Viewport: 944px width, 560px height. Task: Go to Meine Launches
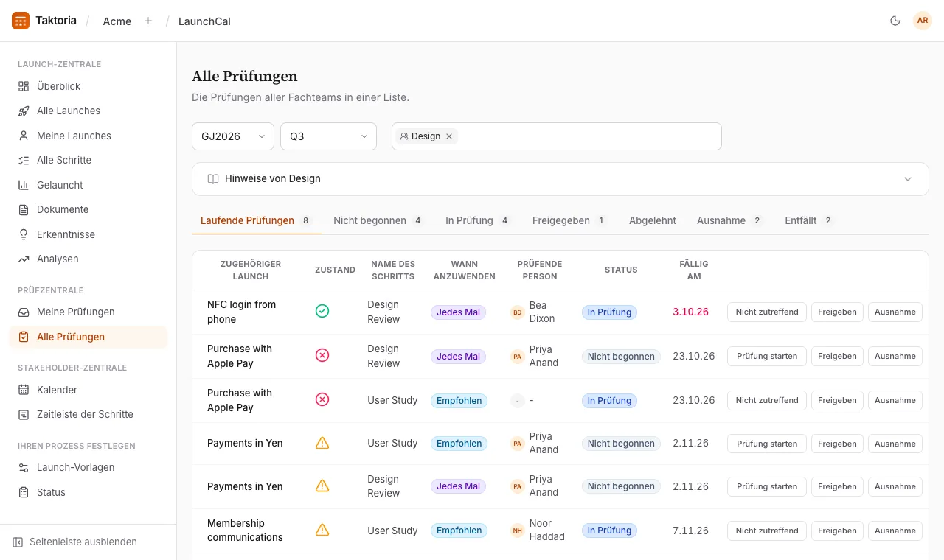tap(88, 136)
